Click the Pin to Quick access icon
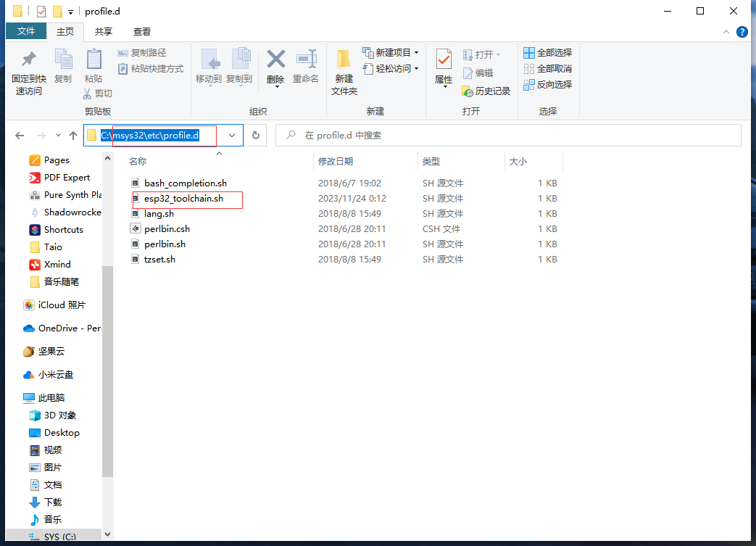The width and height of the screenshot is (756, 546). [26, 69]
